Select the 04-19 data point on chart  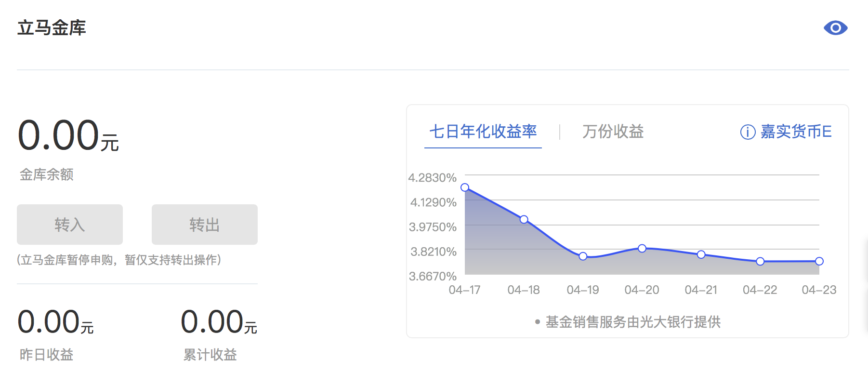(583, 256)
